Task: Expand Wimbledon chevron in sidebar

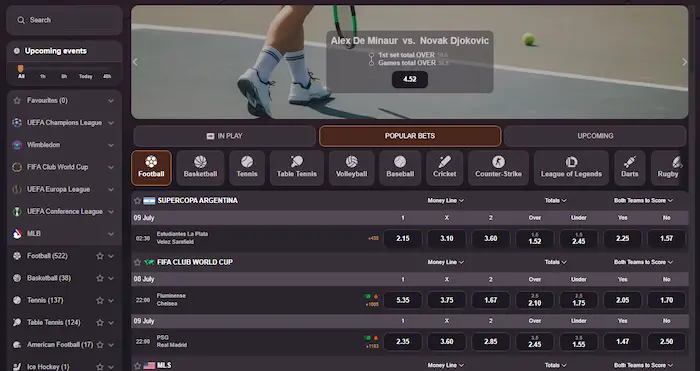Action: pos(111,145)
